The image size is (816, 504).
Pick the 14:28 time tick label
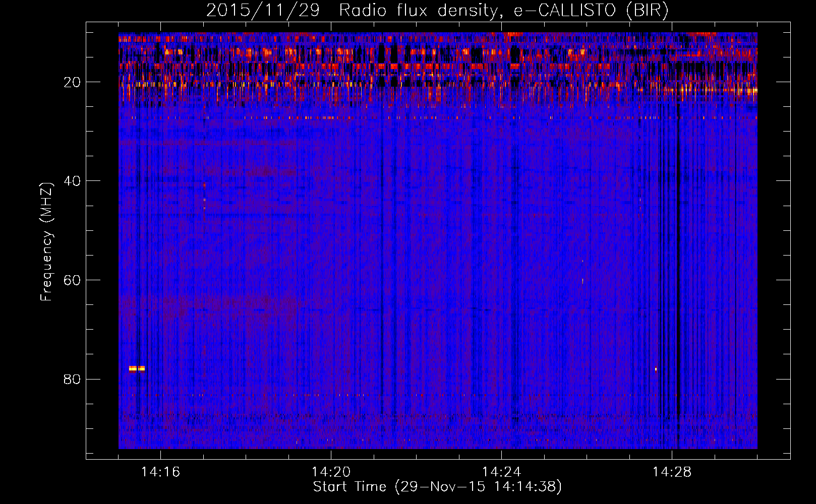(x=672, y=472)
